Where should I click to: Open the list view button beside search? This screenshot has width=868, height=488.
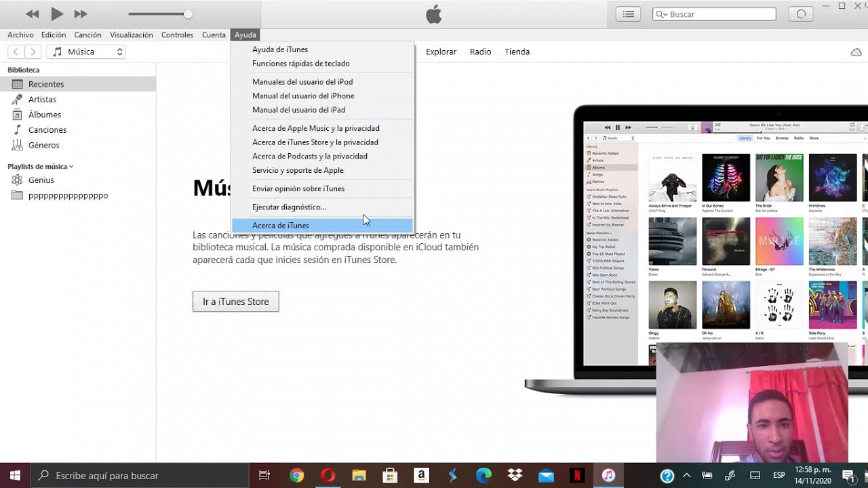629,14
